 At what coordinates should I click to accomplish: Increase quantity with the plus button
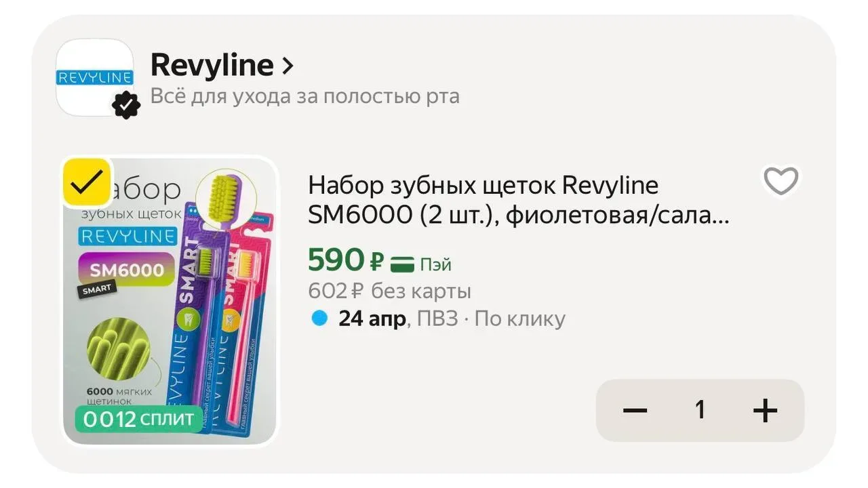click(765, 410)
